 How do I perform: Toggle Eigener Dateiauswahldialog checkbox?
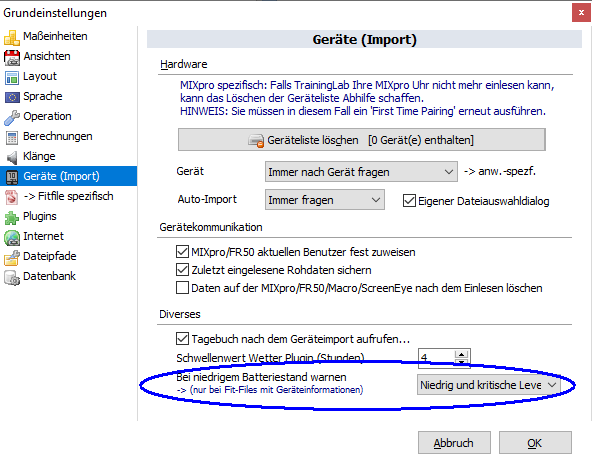pyautogui.click(x=409, y=201)
